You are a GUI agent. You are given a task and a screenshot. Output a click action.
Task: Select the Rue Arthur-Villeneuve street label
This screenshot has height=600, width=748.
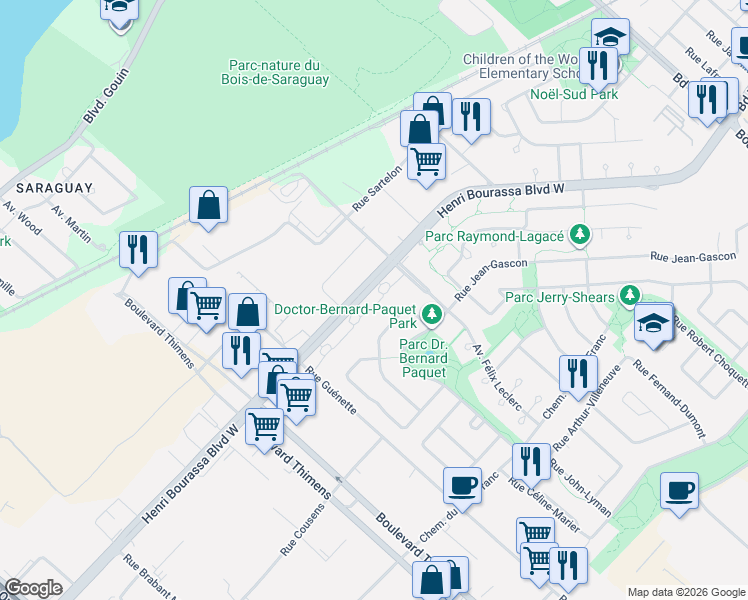(587, 408)
